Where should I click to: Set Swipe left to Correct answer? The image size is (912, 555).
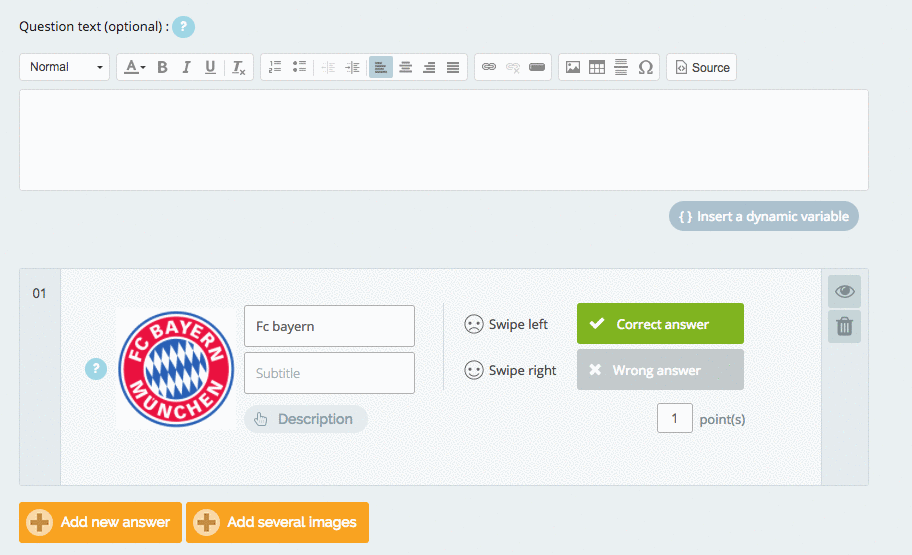click(x=660, y=323)
